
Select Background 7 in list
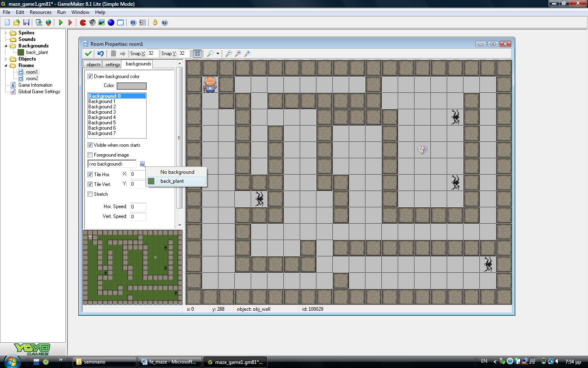pos(117,133)
